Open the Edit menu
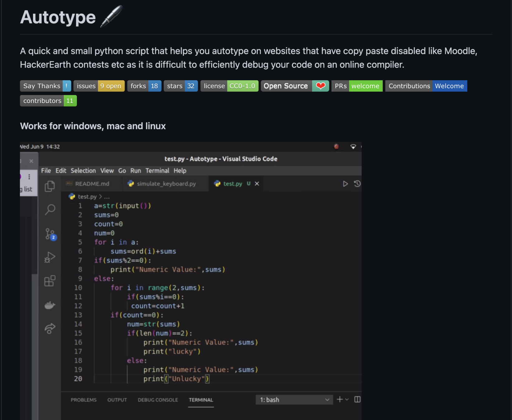Screen dimensions: 512x420 (61, 170)
